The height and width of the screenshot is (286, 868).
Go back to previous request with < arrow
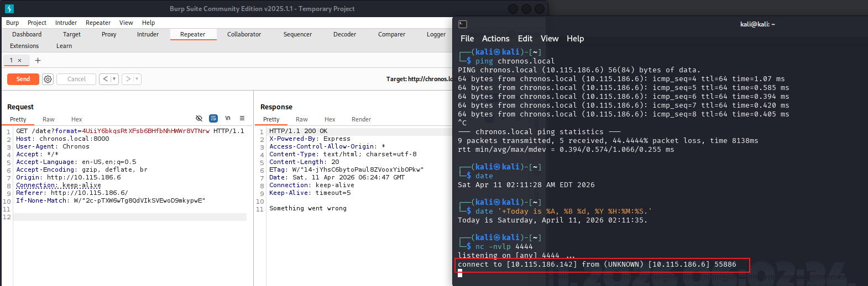click(x=106, y=79)
